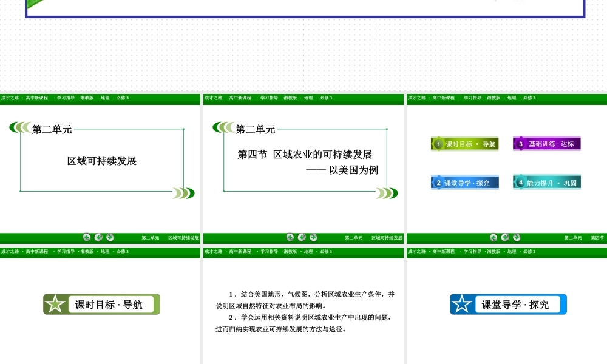This screenshot has width=607, height=364.
Task: Click down arrow icon on first slide footer
Action: pos(98,237)
